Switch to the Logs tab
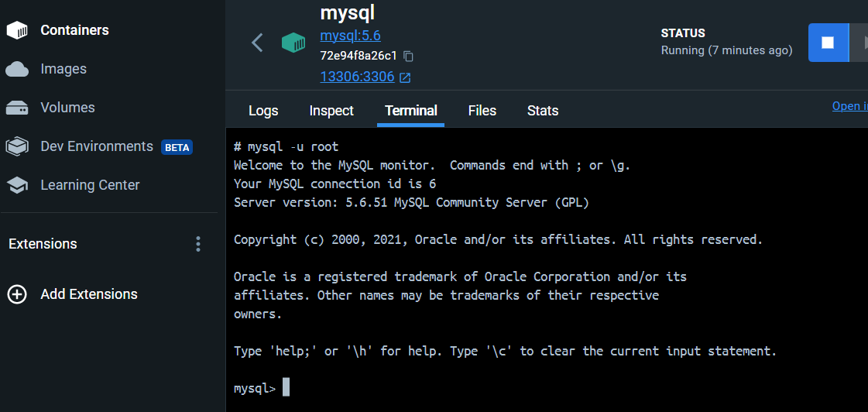The height and width of the screenshot is (412, 868). click(263, 111)
